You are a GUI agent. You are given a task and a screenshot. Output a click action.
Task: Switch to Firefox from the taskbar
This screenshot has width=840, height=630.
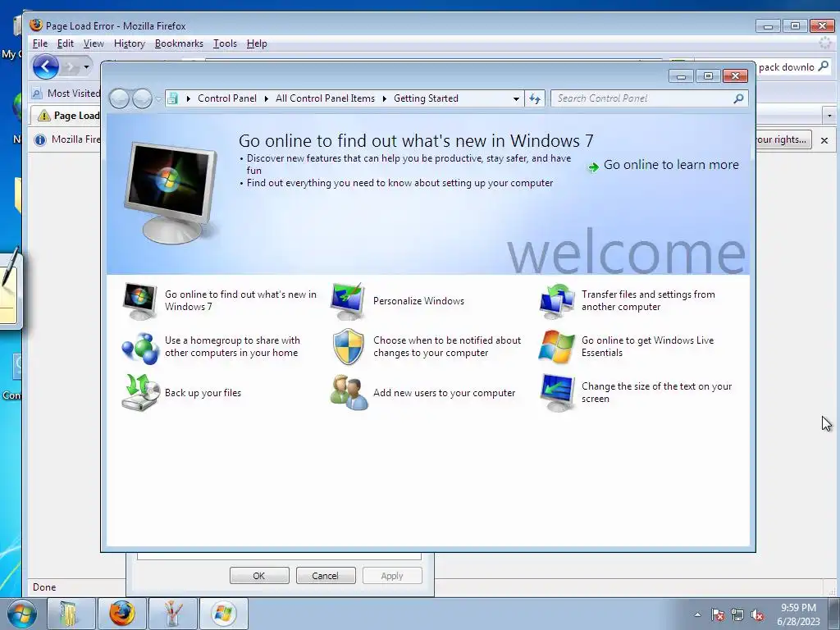point(122,614)
